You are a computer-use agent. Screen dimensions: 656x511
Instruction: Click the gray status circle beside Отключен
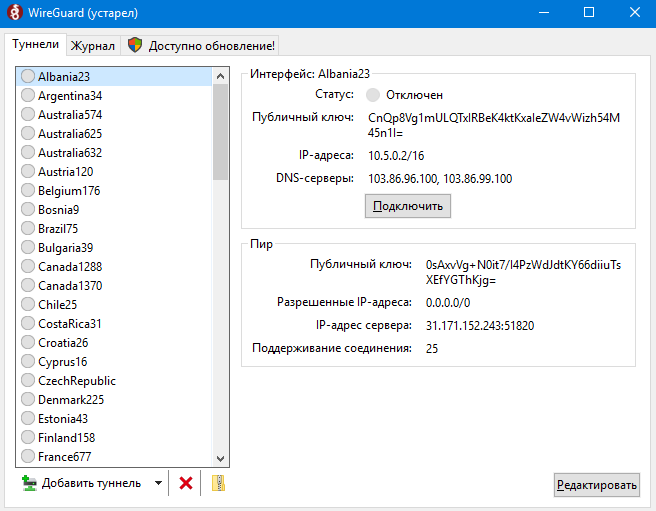pyautogui.click(x=372, y=95)
